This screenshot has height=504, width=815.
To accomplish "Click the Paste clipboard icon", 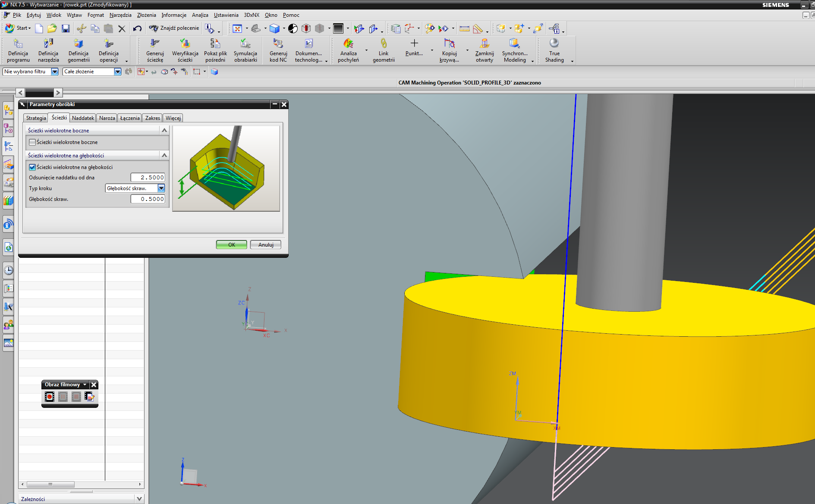I will pyautogui.click(x=108, y=28).
